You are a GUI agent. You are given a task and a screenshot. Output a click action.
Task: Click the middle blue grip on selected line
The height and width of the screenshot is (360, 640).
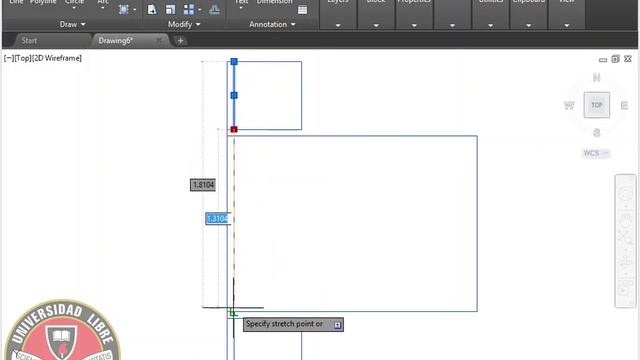pyautogui.click(x=234, y=96)
